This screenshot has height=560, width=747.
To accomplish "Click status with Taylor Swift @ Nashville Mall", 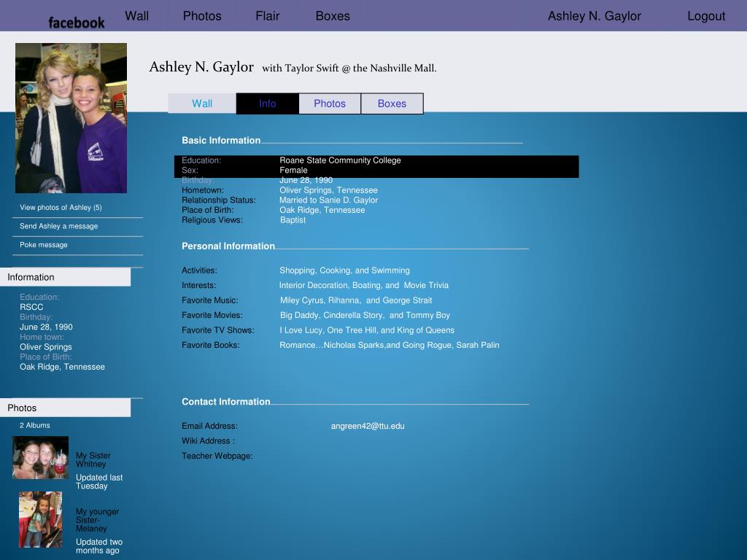I will tap(349, 68).
